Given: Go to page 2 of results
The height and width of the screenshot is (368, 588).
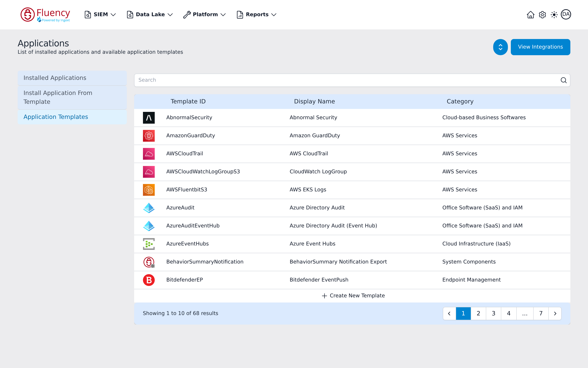Looking at the screenshot, I should pos(478,314).
